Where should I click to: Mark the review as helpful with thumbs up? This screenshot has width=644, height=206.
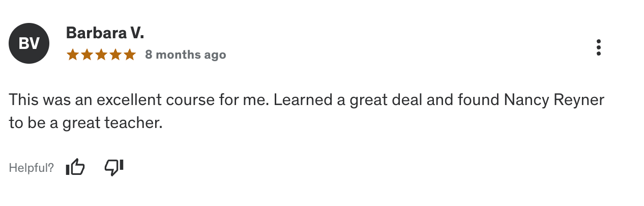pos(75,167)
